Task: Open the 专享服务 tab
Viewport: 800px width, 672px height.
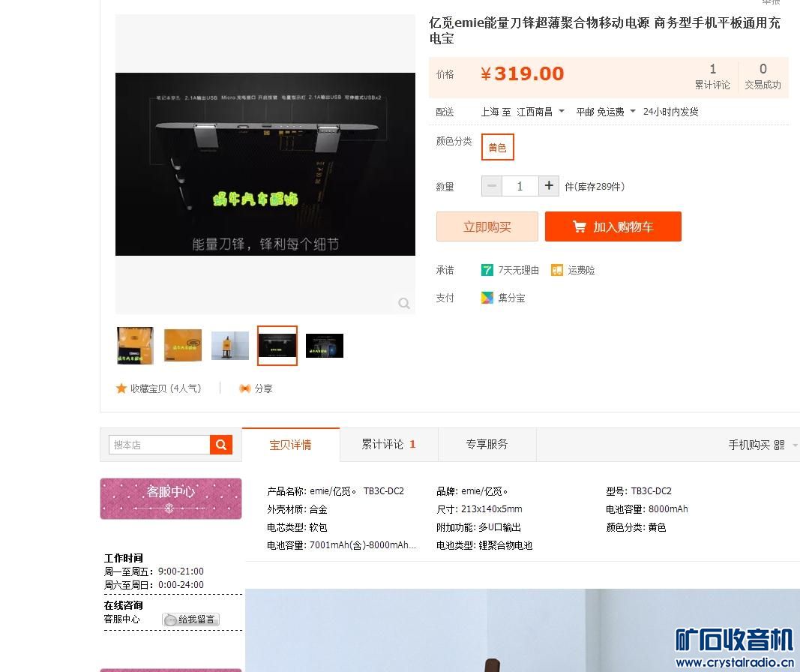Action: point(488,444)
